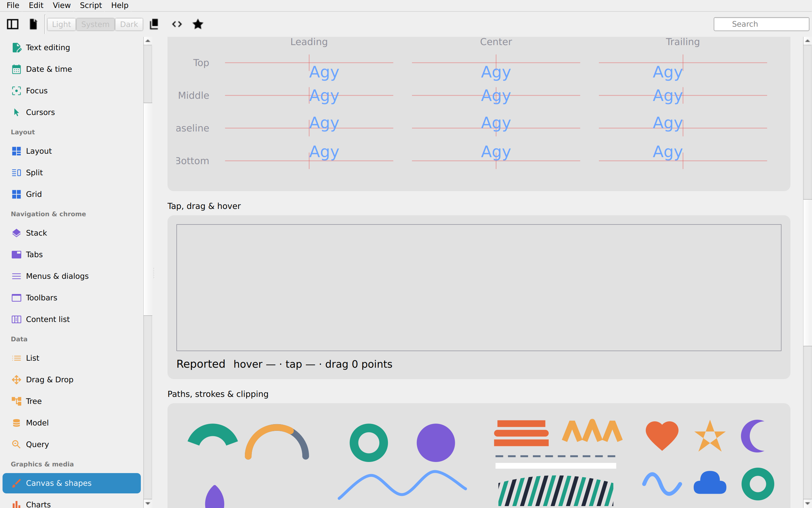Switch theme to Dark
This screenshot has height=508, width=812.
(x=129, y=24)
